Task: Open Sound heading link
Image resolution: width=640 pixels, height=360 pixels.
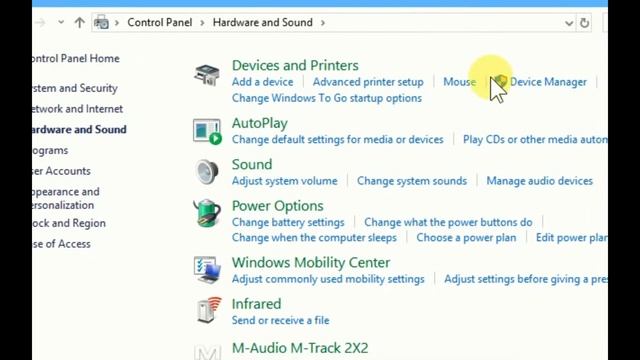Action: pyautogui.click(x=252, y=164)
